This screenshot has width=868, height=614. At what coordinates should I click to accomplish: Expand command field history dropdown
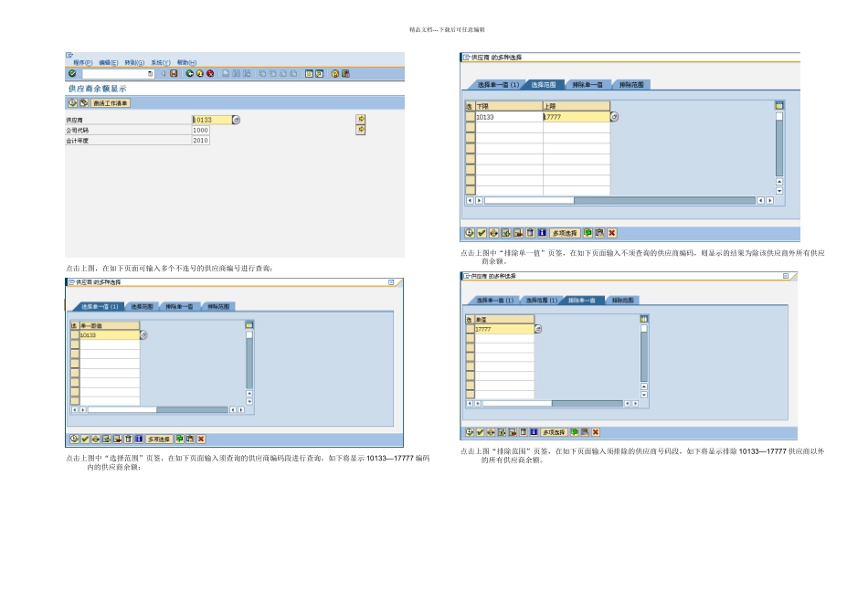point(150,74)
